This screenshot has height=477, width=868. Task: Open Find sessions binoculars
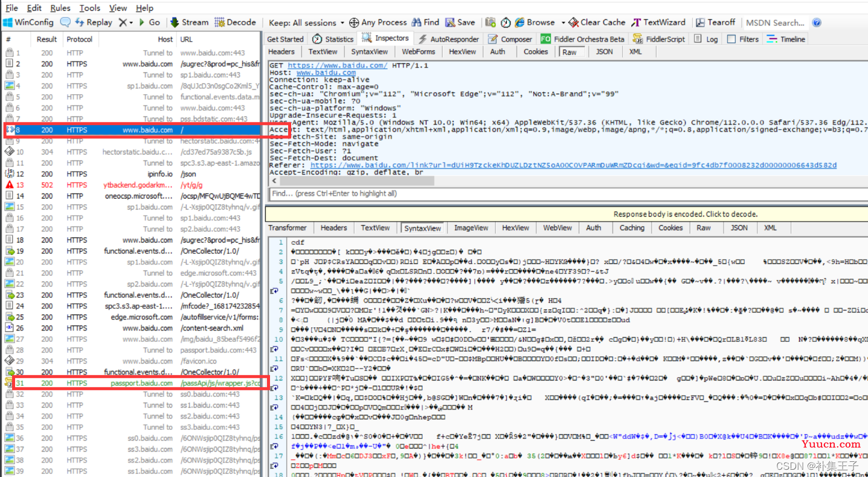click(x=426, y=22)
